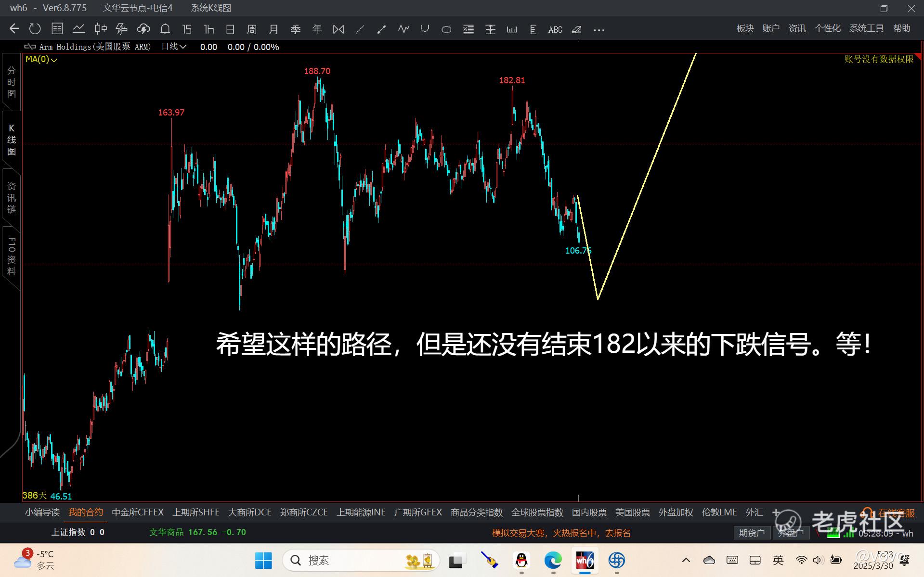Open the 资讯 menu

(x=797, y=28)
